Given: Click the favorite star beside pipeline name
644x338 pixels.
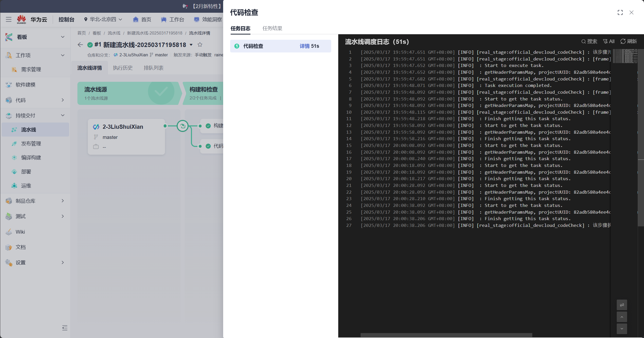Looking at the screenshot, I should coord(200,45).
